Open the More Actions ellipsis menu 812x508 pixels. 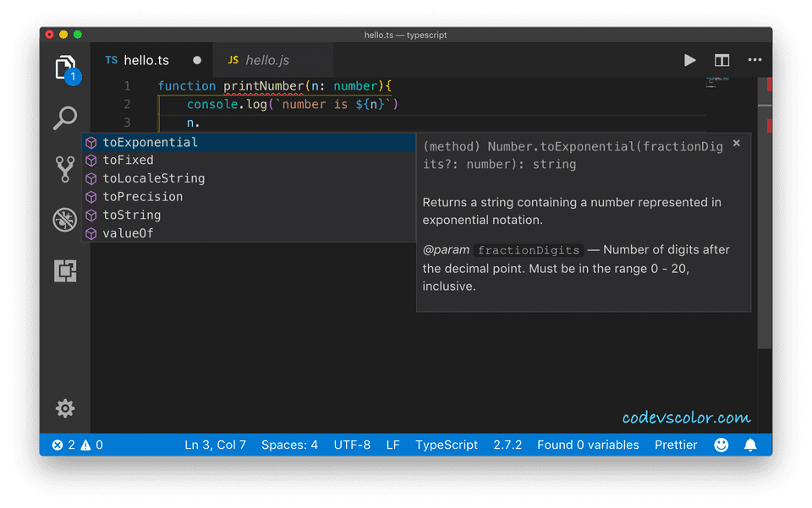[754, 60]
